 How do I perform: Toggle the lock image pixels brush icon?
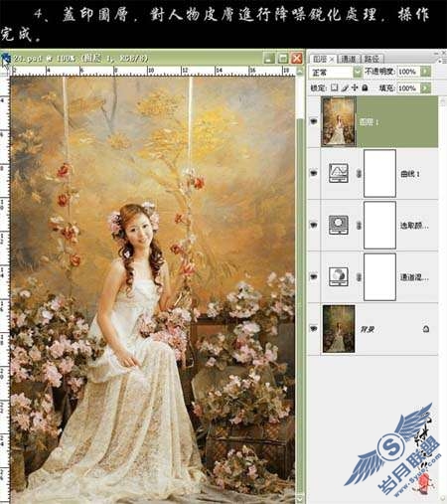tap(345, 87)
